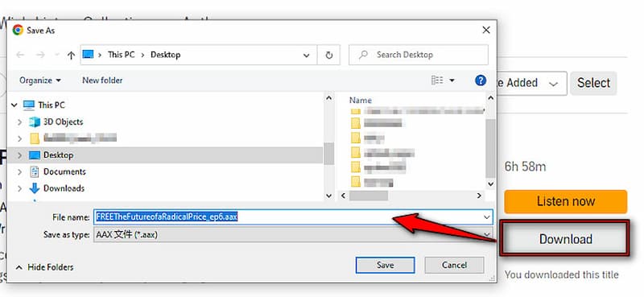644x297 pixels.
Task: Click the Forward navigation arrow
Action: tap(40, 55)
